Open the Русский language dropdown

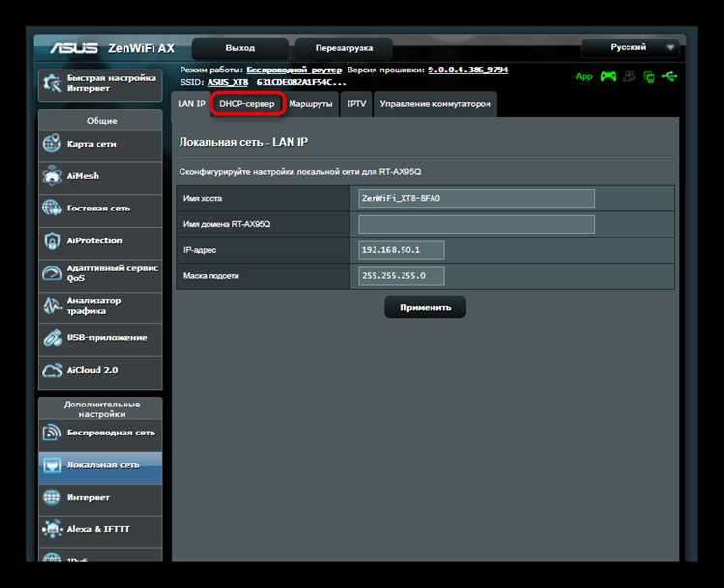click(x=630, y=47)
